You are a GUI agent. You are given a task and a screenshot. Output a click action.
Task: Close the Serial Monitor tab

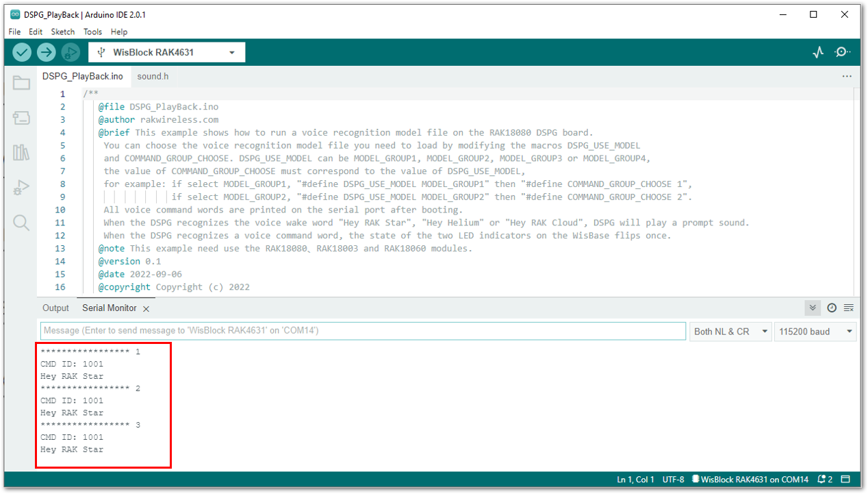(146, 309)
